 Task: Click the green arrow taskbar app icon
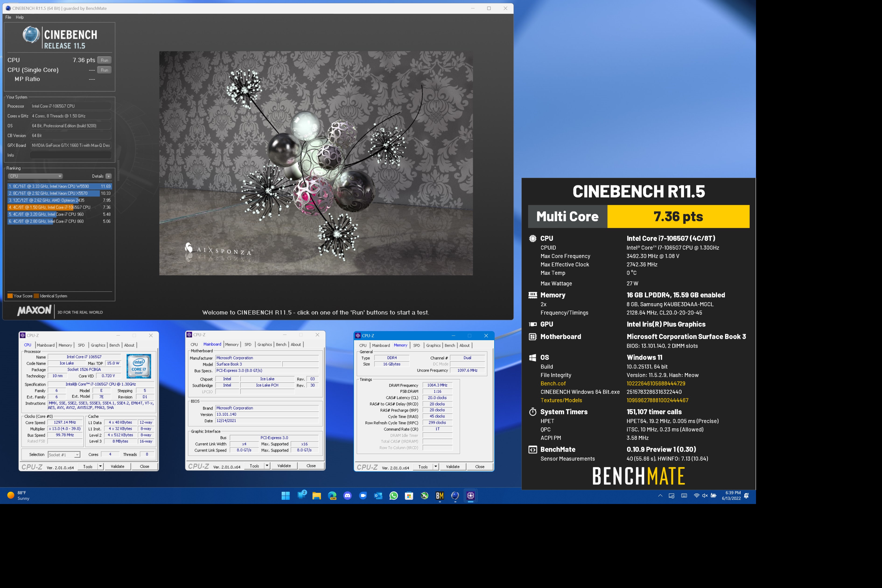pos(424,496)
